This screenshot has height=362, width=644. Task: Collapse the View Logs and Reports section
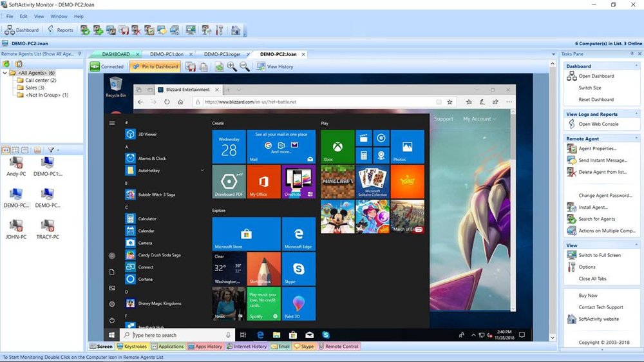(637, 114)
